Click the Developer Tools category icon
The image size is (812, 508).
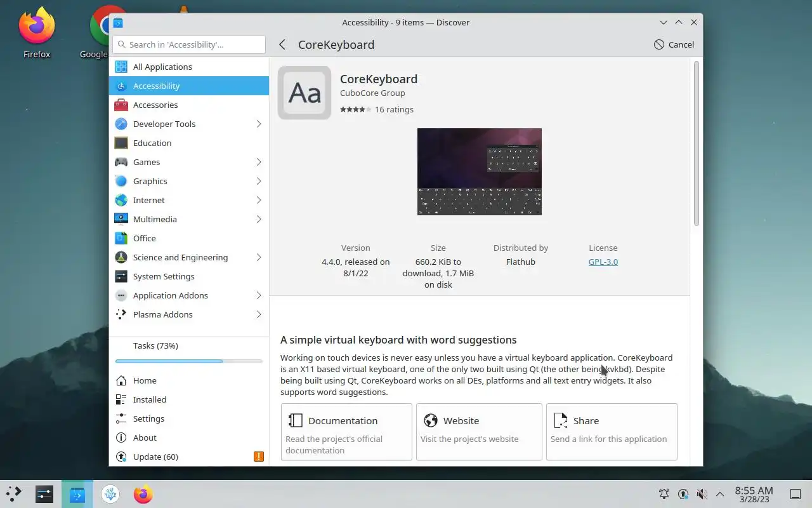pyautogui.click(x=121, y=124)
